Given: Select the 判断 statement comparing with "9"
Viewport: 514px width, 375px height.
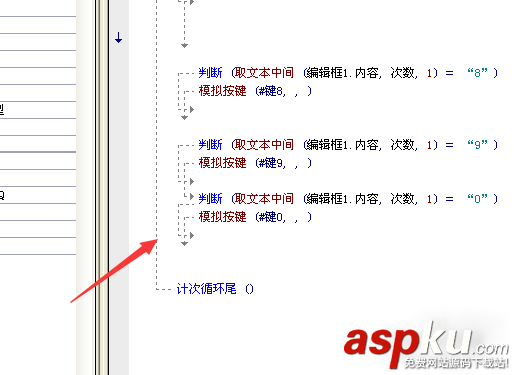Looking at the screenshot, I should click(x=348, y=145).
